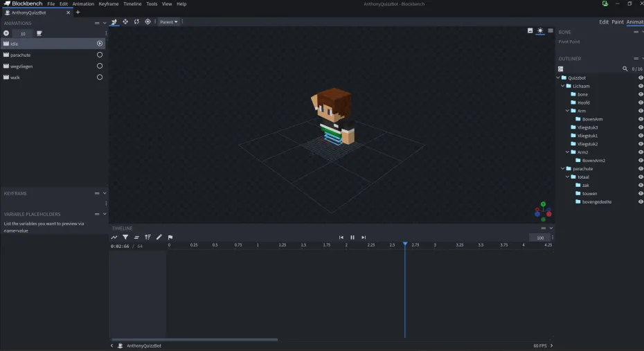This screenshot has width=644, height=351.
Task: Click the Blockbench logo icon
Action: click(7, 3)
